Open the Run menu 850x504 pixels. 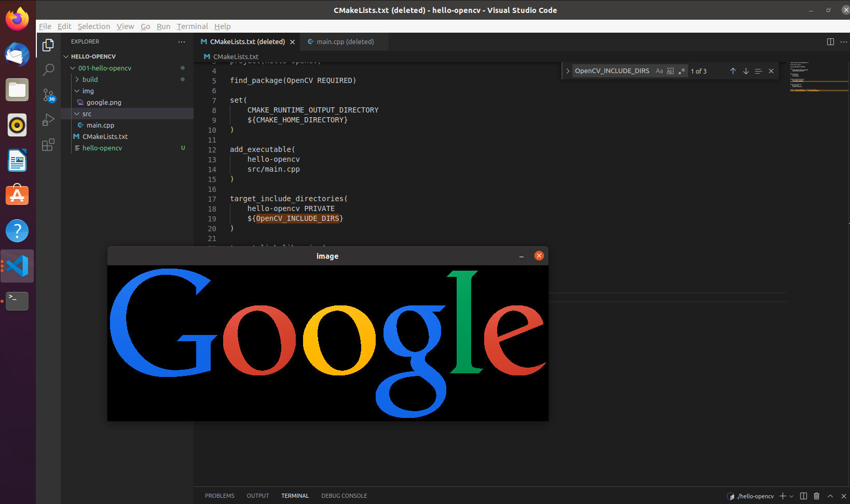[x=163, y=26]
